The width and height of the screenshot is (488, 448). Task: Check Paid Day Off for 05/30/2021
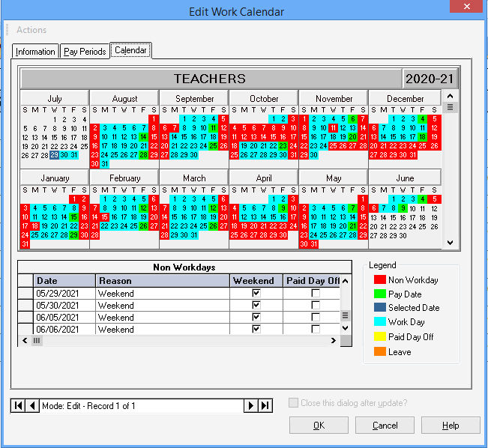316,305
